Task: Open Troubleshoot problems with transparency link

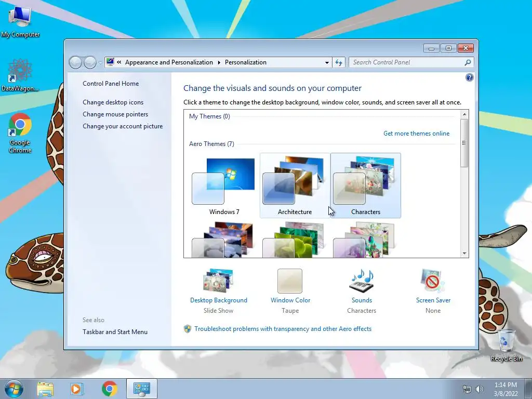Action: pyautogui.click(x=283, y=329)
